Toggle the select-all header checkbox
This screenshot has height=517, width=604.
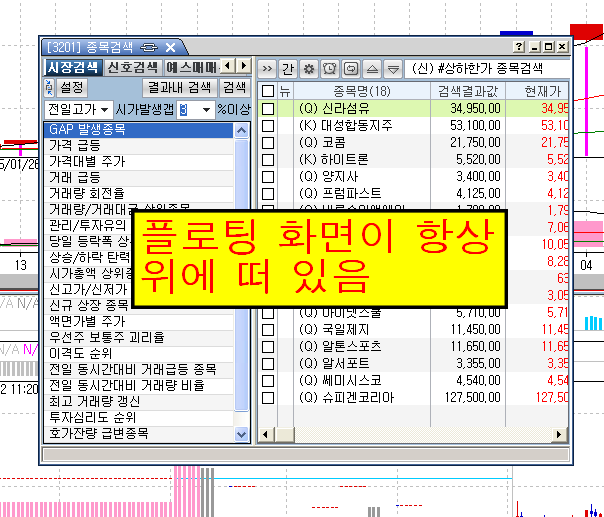[x=267, y=90]
